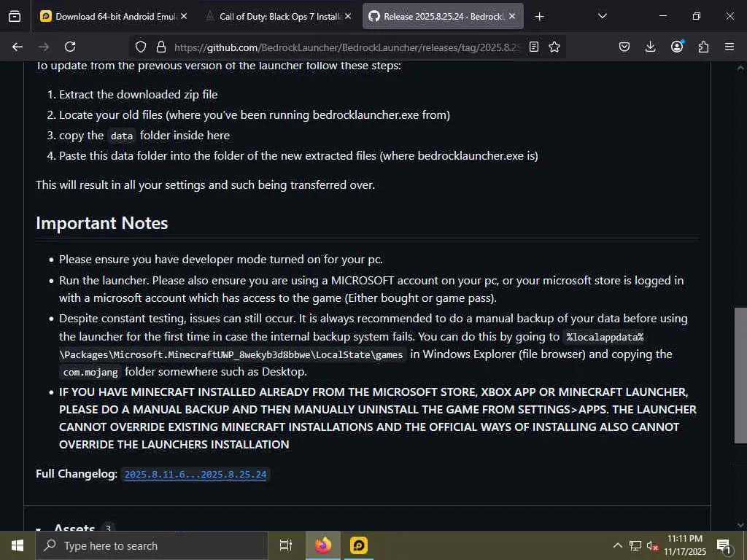The image size is (747, 560).
Task: Open clock and date 11:11 PM
Action: [x=684, y=545]
